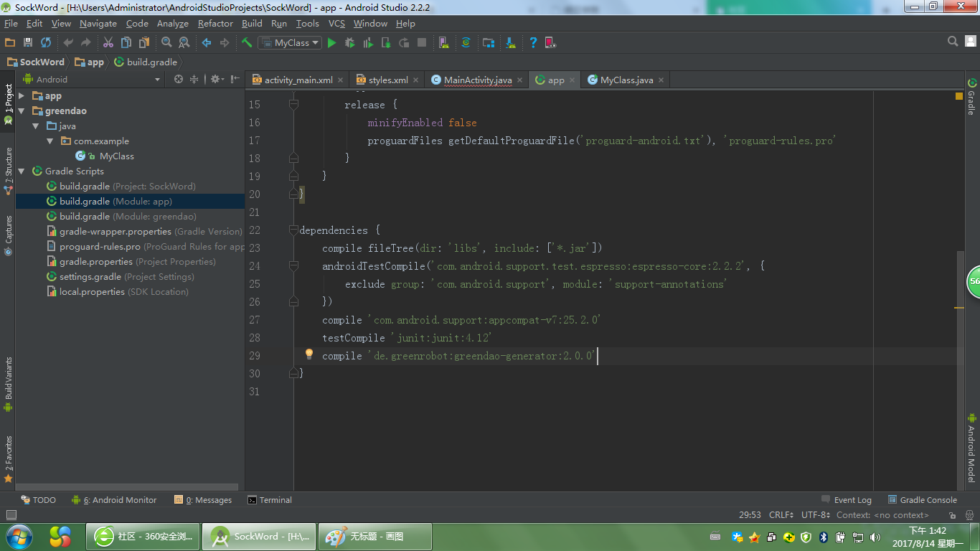Open the Project Structure icon
This screenshot has width=980, height=551.
click(489, 43)
